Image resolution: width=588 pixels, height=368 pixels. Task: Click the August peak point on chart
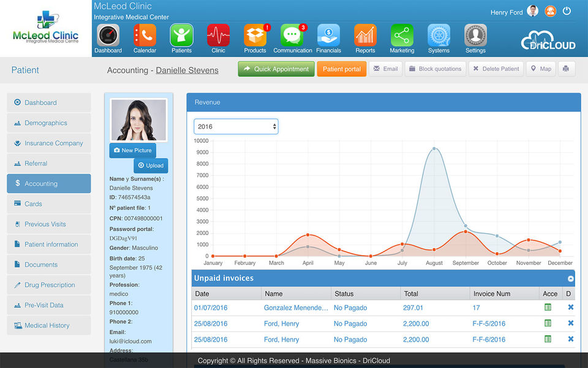pyautogui.click(x=434, y=148)
